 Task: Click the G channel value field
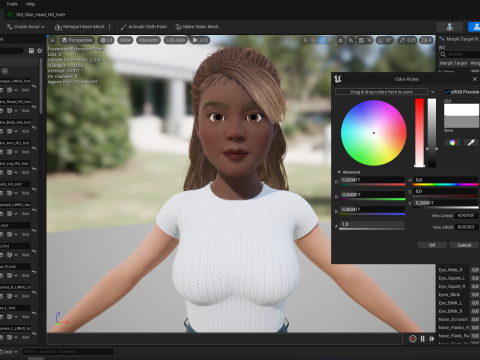[372, 195]
